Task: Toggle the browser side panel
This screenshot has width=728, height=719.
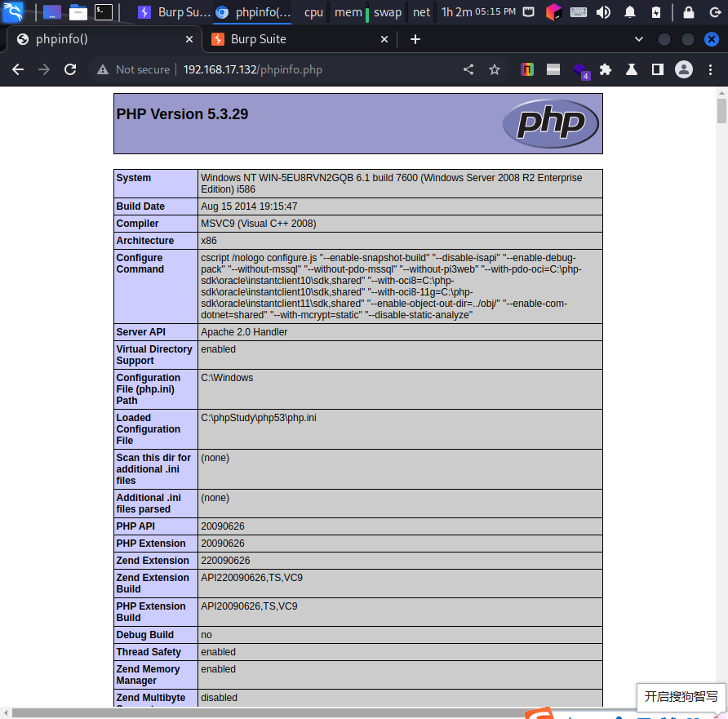Action: tap(658, 69)
